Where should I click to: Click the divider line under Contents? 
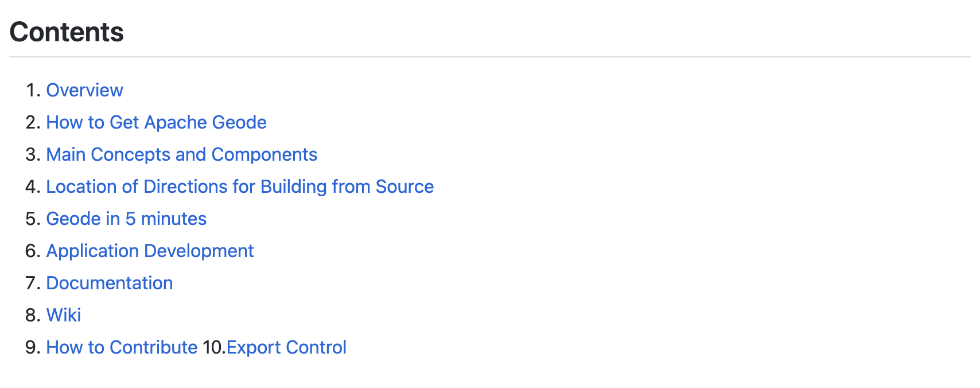(490, 57)
